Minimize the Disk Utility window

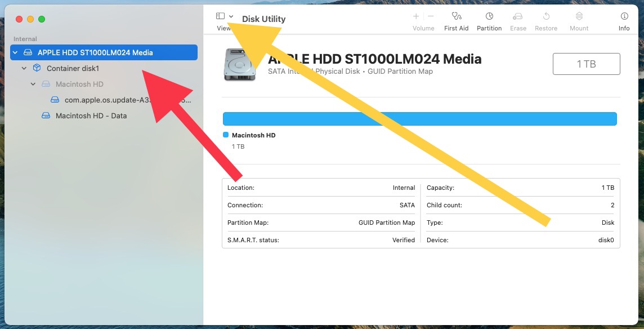click(x=30, y=19)
